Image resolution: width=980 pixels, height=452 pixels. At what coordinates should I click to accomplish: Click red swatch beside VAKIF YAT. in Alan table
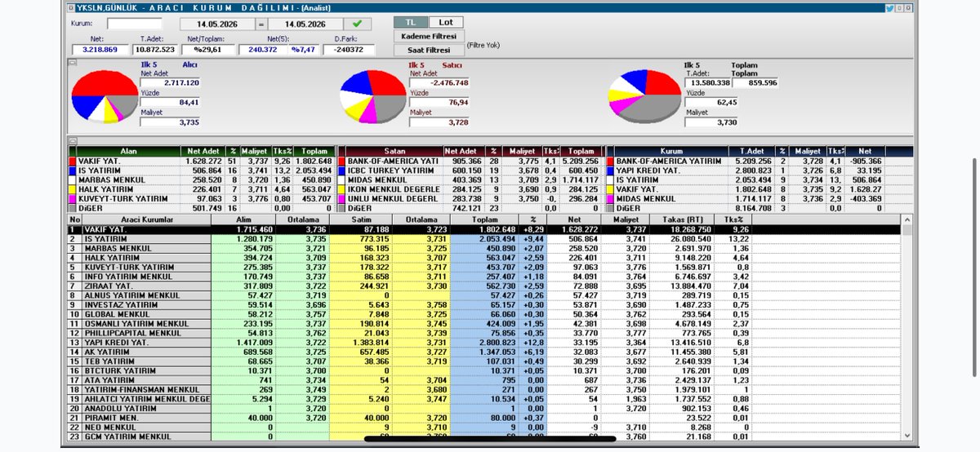click(x=72, y=162)
